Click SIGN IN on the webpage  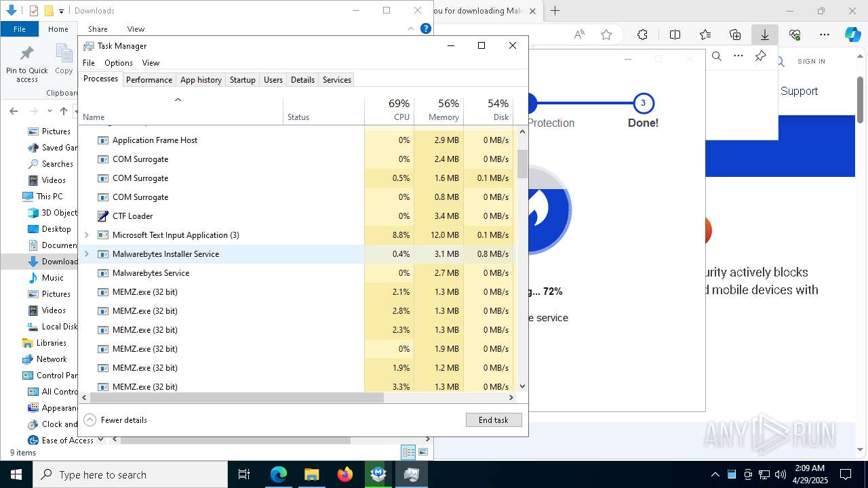coord(812,61)
